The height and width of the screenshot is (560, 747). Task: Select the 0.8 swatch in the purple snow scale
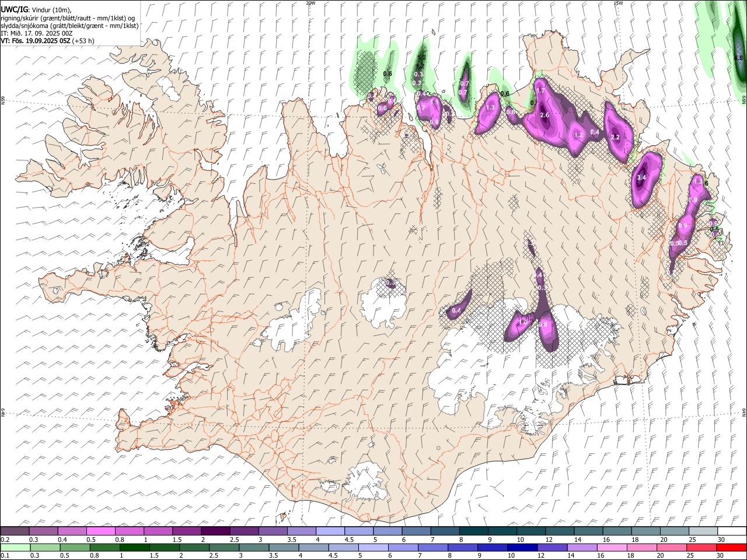pyautogui.click(x=129, y=531)
